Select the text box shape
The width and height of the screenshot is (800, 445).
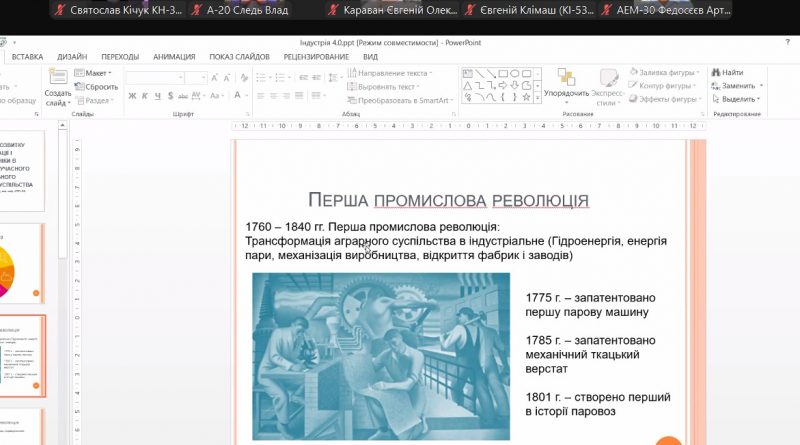pos(467,74)
